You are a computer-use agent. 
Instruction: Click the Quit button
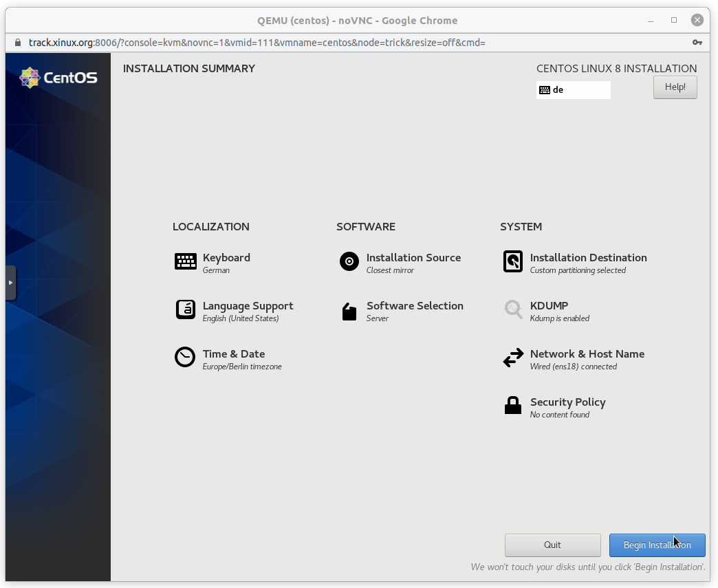(552, 545)
